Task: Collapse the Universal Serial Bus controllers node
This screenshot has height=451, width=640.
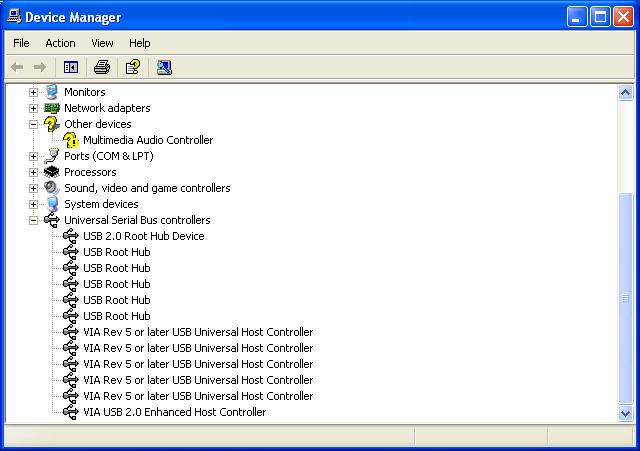Action: (x=33, y=220)
